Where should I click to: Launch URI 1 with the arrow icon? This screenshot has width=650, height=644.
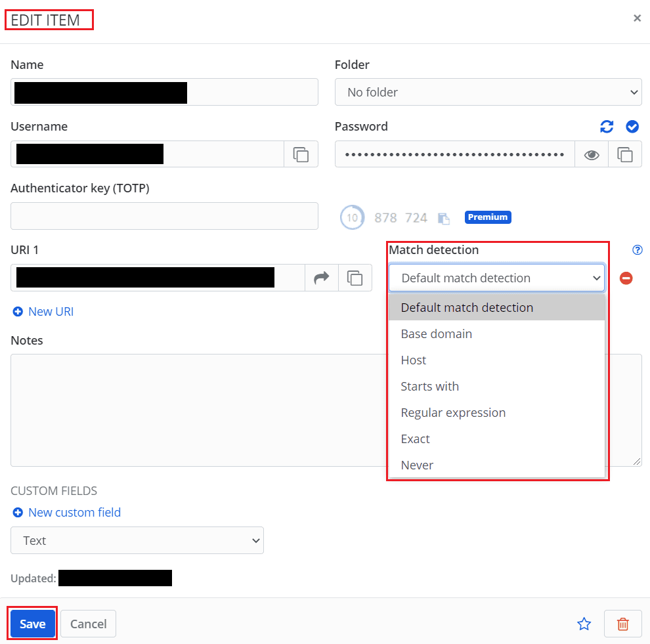pyautogui.click(x=321, y=278)
